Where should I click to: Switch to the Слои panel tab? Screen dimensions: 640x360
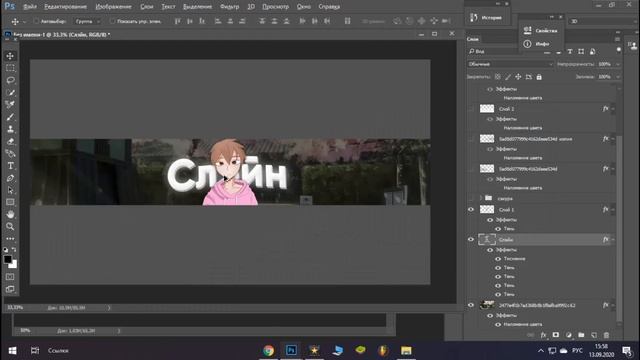[x=473, y=39]
